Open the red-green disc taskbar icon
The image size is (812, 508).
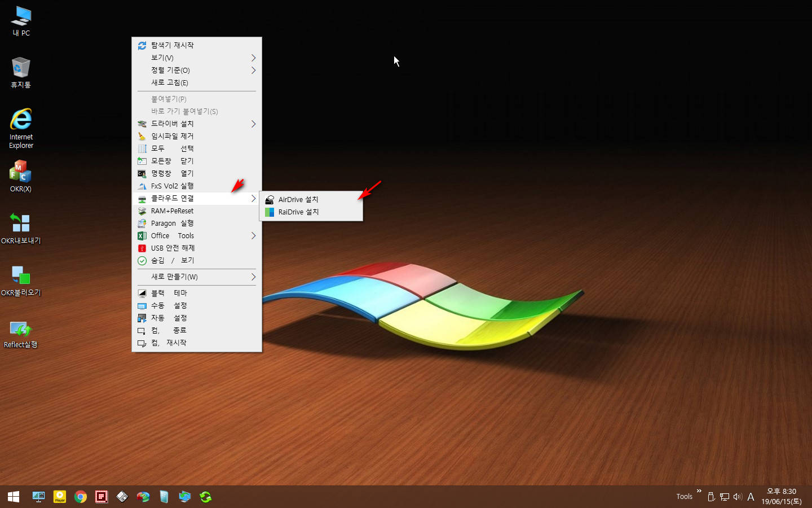(143, 497)
